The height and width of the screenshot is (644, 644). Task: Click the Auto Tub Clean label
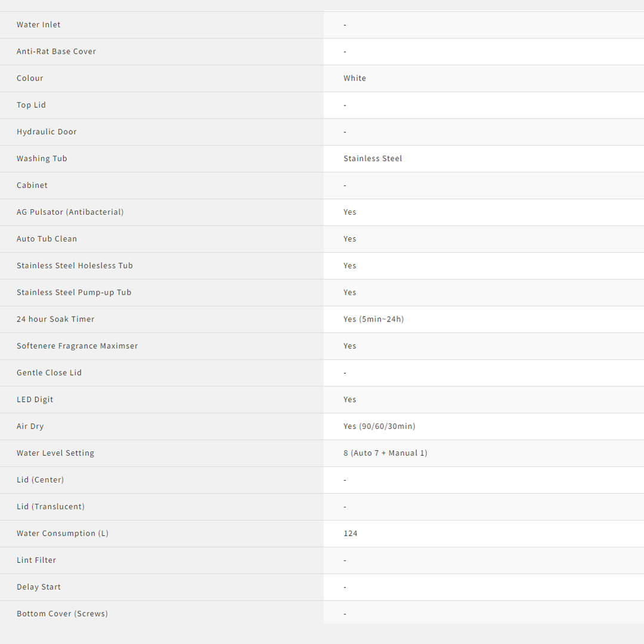pyautogui.click(x=47, y=239)
